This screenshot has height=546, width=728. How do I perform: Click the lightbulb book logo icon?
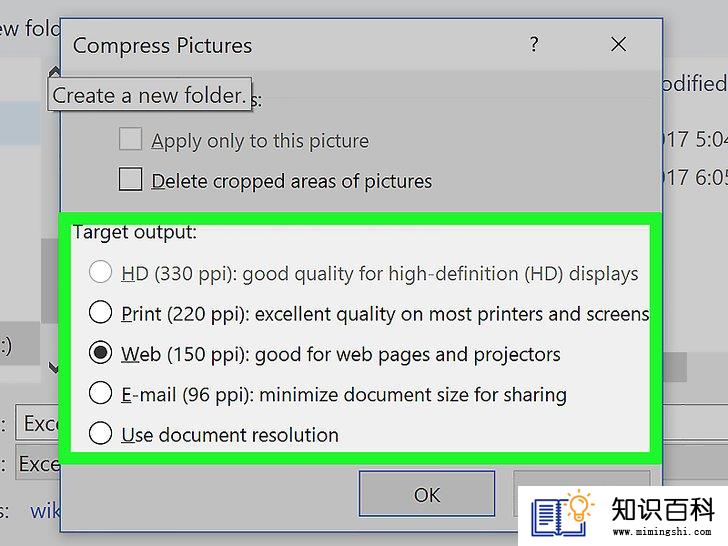pyautogui.click(x=562, y=514)
